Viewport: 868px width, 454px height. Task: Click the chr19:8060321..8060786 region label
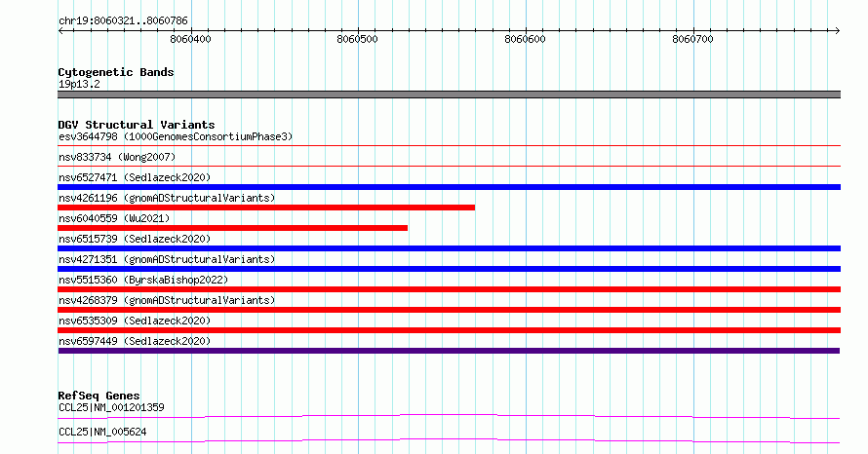click(x=123, y=21)
